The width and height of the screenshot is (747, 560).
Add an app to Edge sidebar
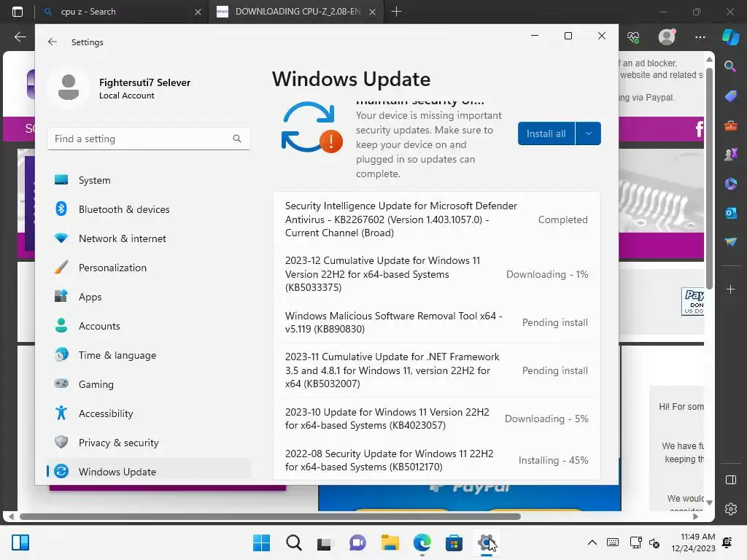click(x=730, y=289)
